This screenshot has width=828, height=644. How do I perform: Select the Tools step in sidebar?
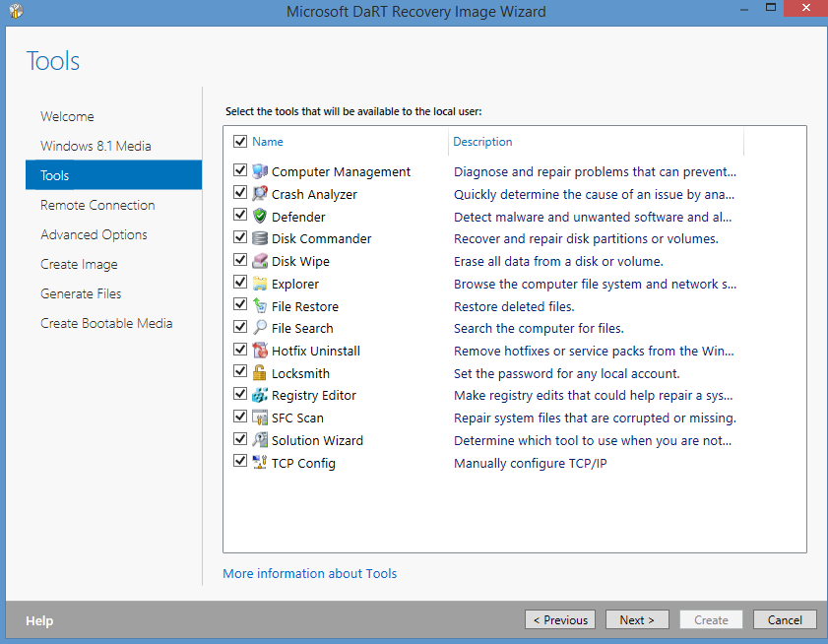(x=113, y=175)
